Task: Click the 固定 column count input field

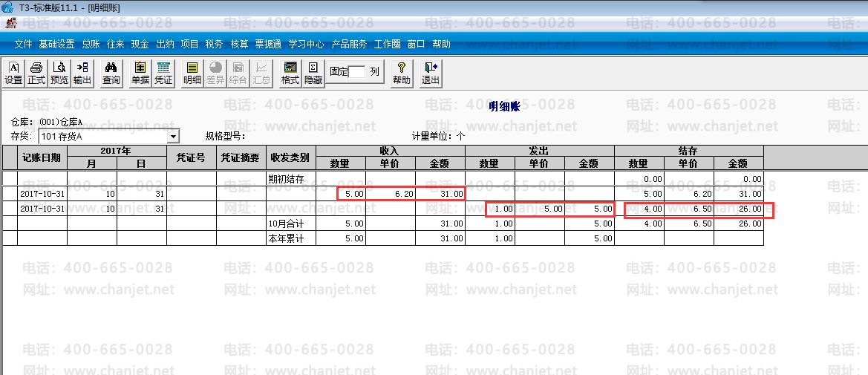Action: 356,71
